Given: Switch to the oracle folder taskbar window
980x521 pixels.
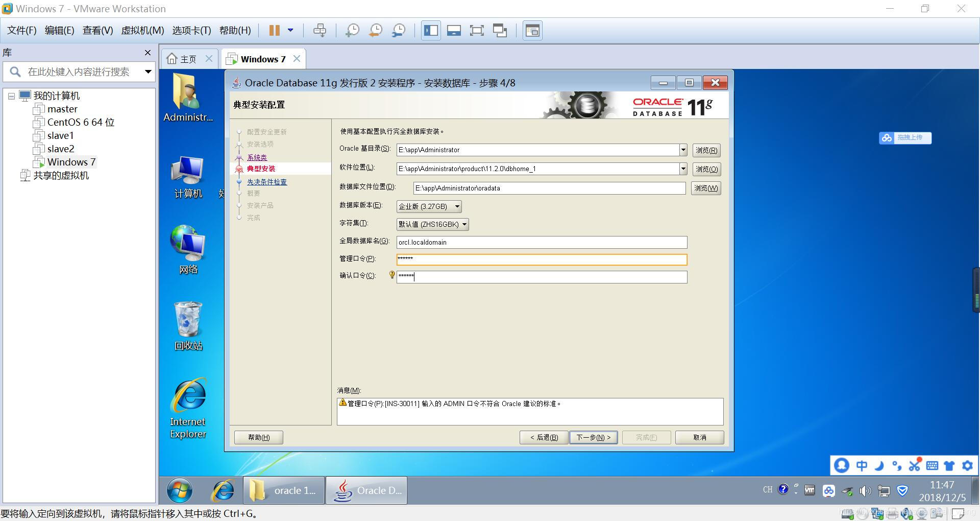Looking at the screenshot, I should click(x=284, y=491).
